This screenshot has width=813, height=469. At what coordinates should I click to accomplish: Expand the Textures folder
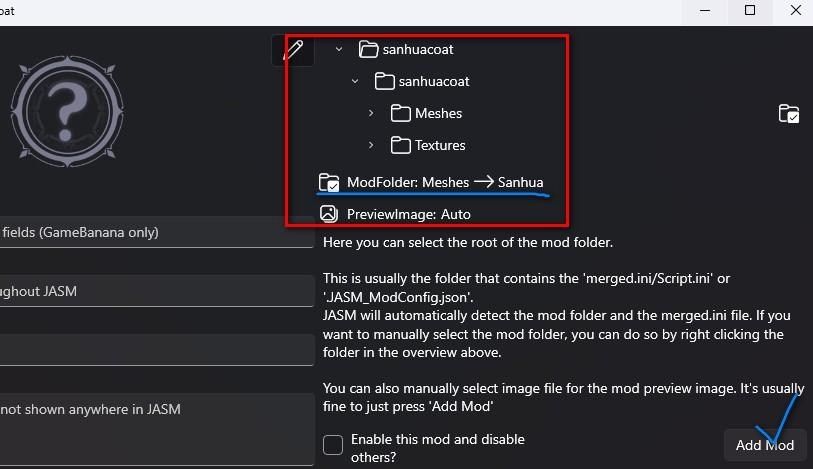pos(371,145)
